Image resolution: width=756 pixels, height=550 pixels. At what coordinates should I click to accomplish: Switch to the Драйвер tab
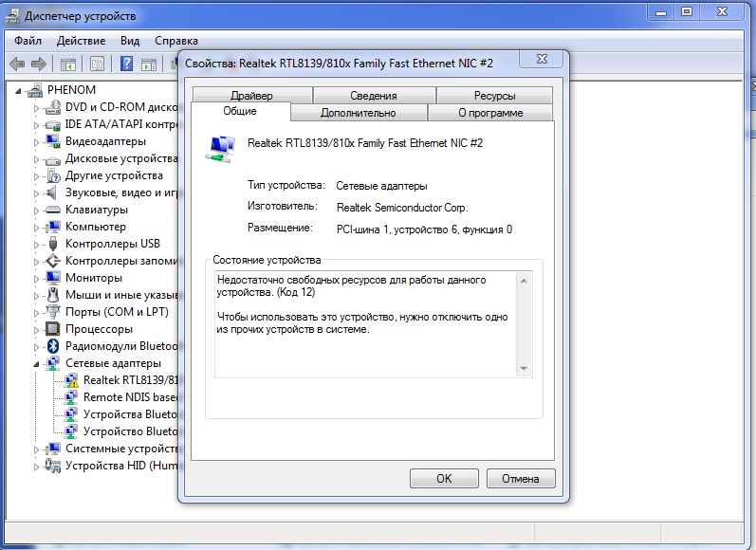pos(252,96)
